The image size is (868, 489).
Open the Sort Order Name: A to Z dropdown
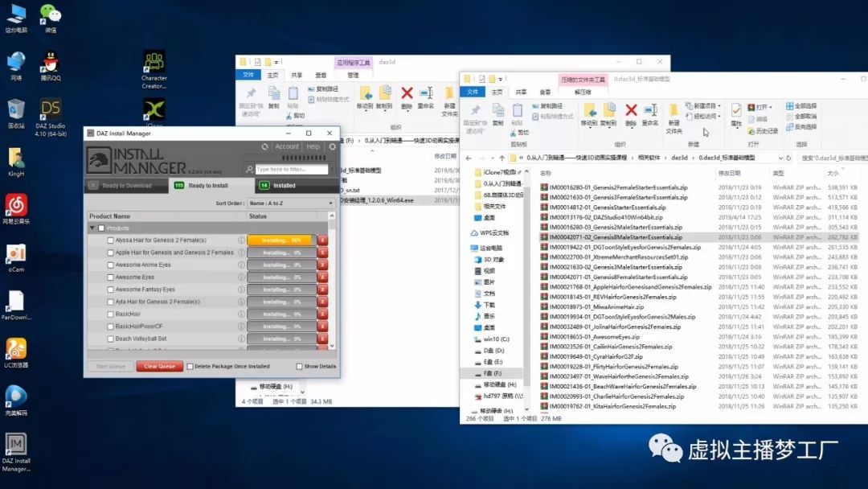291,203
